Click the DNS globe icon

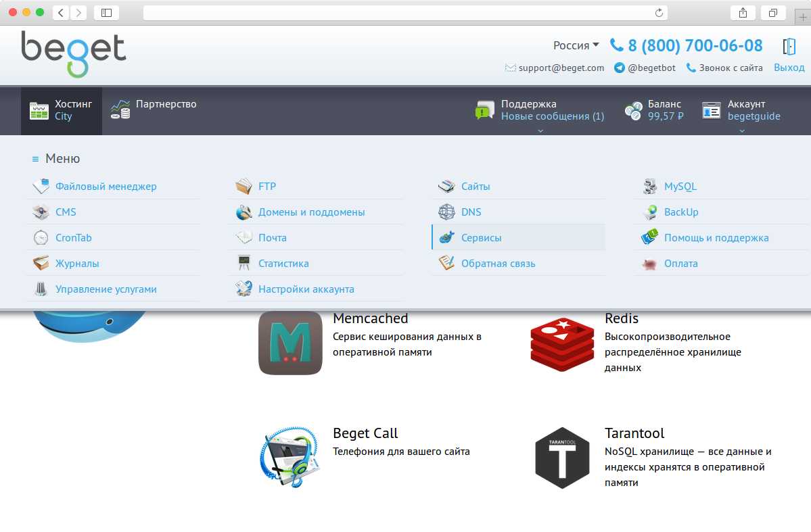[446, 212]
